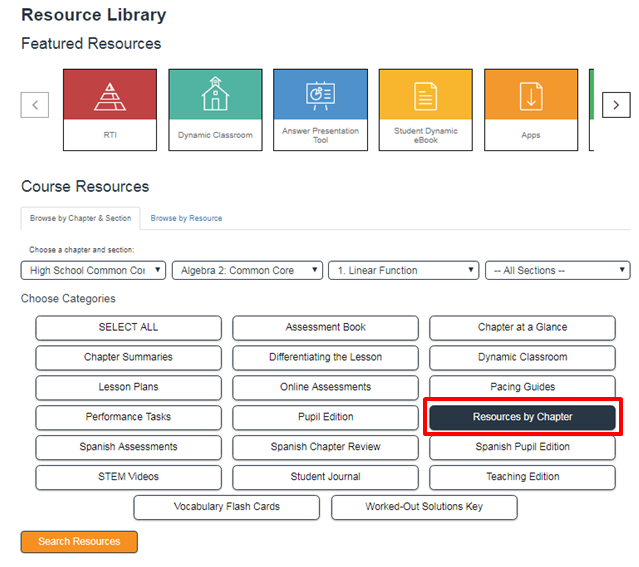Open the Apps download tile
639x567 pixels.
[x=531, y=109]
